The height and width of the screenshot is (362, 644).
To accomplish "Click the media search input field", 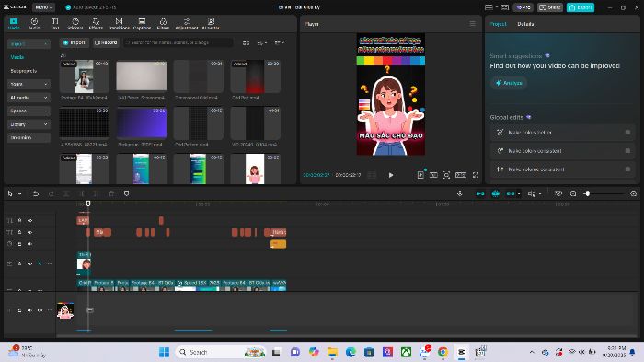I will pos(178,42).
